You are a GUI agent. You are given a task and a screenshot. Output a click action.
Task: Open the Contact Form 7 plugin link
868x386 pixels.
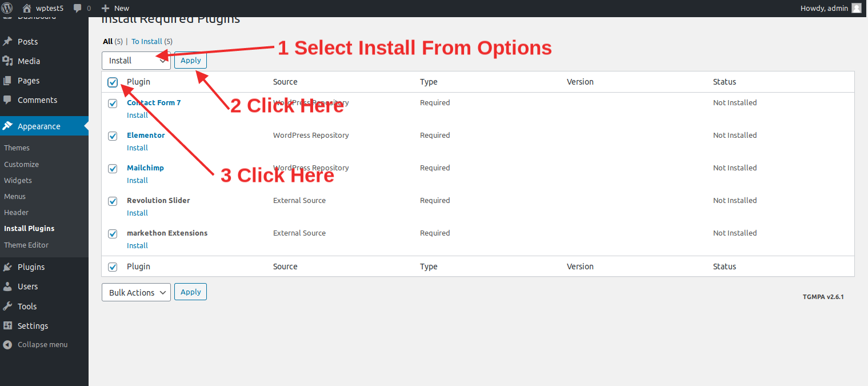pos(154,103)
